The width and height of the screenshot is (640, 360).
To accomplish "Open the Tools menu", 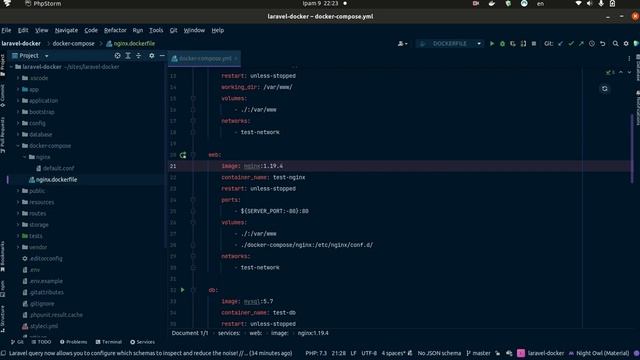I will pos(156,30).
